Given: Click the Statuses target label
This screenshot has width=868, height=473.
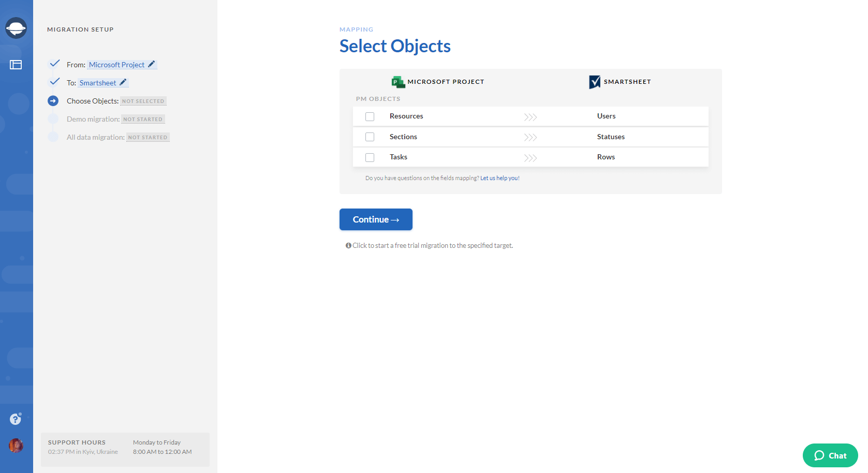Looking at the screenshot, I should click(611, 137).
